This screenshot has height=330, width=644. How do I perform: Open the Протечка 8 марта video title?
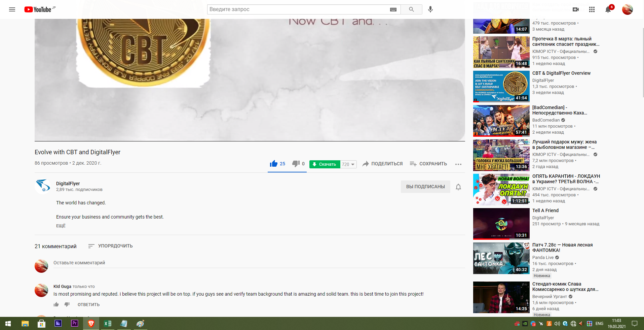566,41
